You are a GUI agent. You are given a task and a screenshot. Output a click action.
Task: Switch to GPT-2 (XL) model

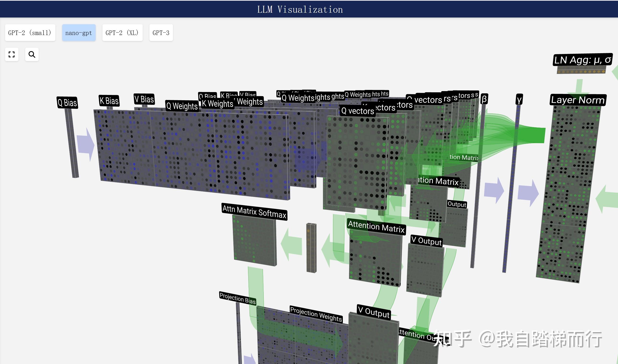[x=122, y=33]
